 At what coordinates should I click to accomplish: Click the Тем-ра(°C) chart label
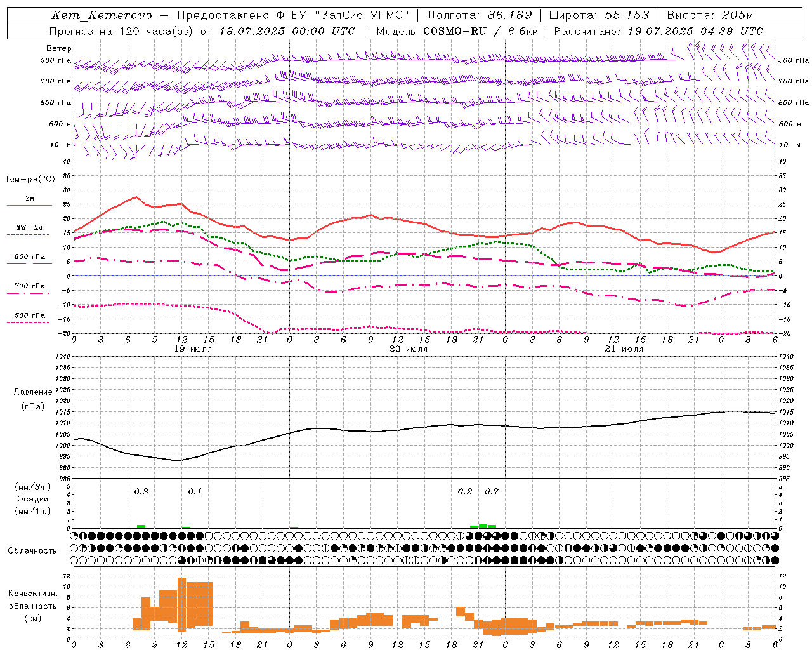30,180
